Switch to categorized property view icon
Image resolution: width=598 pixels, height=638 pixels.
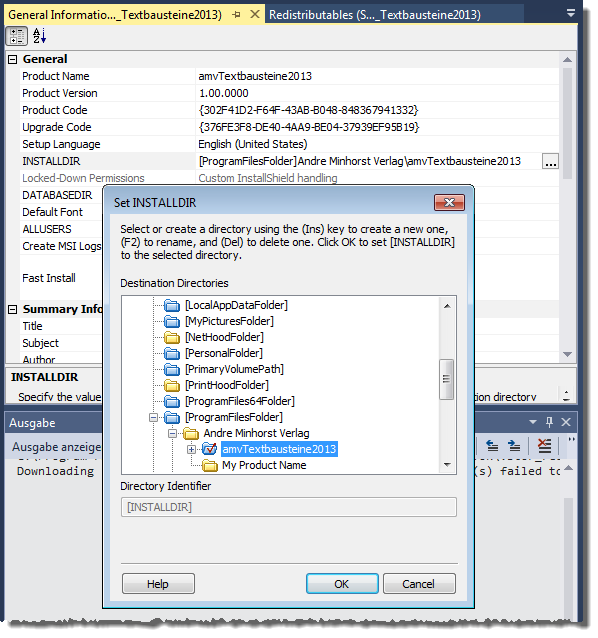pos(16,36)
